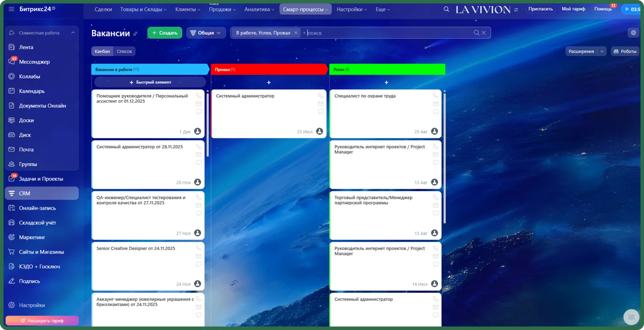Image resolution: width=644 pixels, height=330 pixels.
Task: Click phone icon on QA-инженер card
Action: click(x=199, y=197)
